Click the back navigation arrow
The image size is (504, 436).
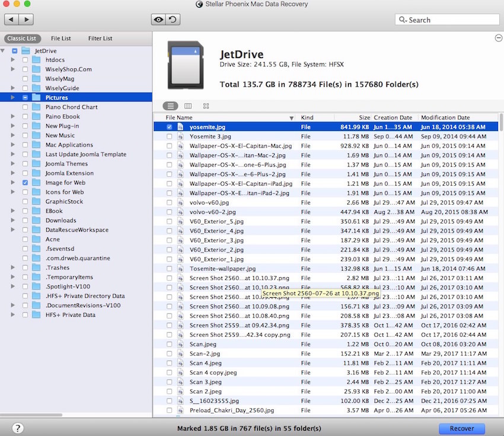click(x=11, y=20)
